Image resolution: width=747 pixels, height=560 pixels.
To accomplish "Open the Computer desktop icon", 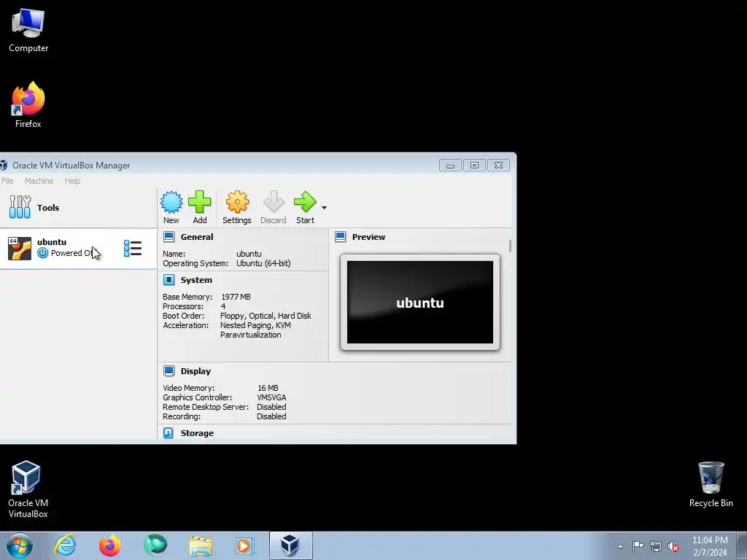I will point(28,30).
